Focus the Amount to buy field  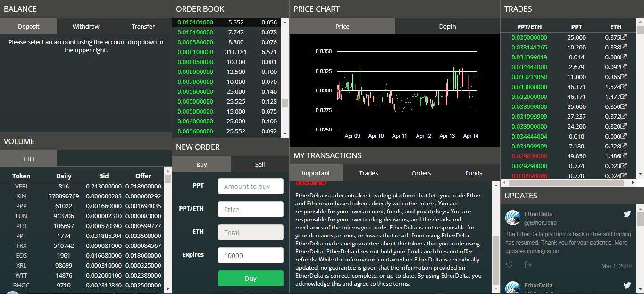pos(251,186)
